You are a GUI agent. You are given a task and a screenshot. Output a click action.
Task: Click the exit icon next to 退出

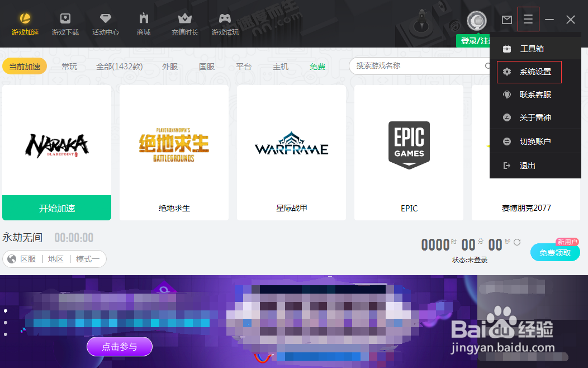507,166
